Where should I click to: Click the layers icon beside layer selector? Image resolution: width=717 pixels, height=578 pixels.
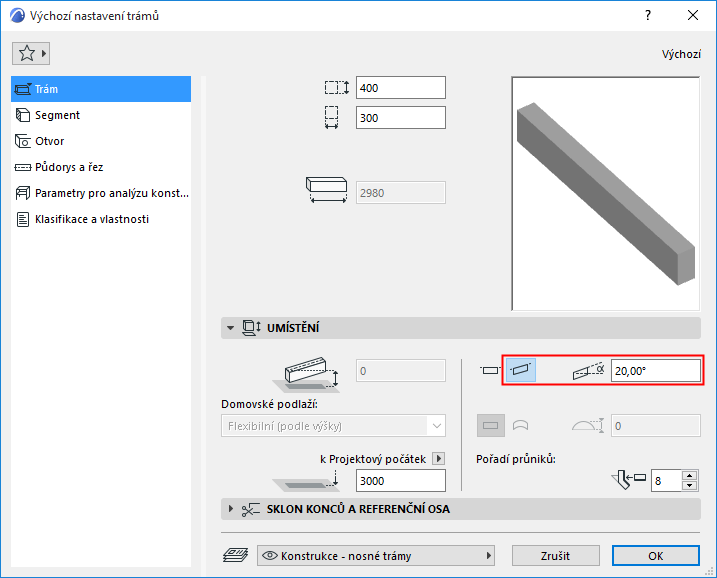235,556
